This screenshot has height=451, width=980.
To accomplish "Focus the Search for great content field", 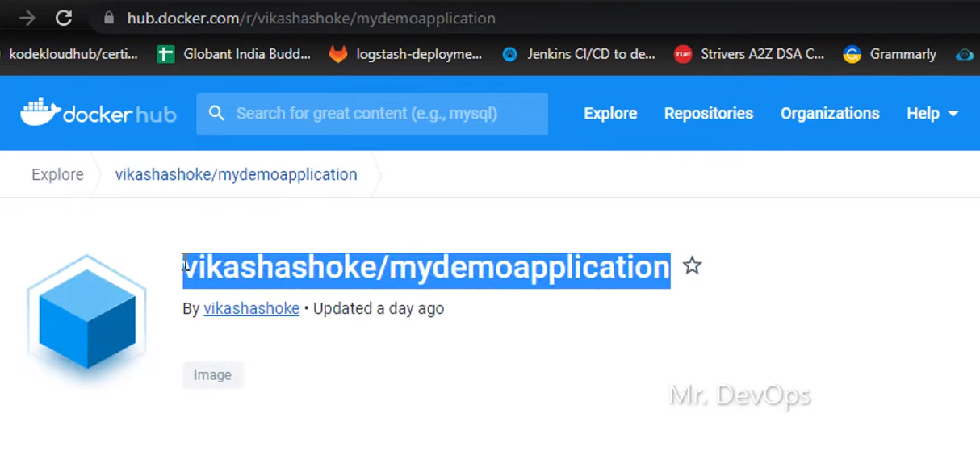I will point(372,113).
